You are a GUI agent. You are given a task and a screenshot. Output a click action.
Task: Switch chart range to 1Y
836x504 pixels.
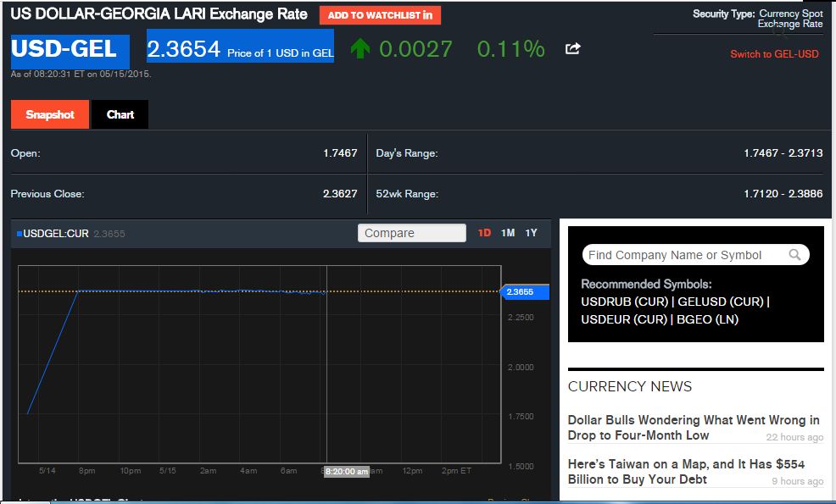(532, 233)
